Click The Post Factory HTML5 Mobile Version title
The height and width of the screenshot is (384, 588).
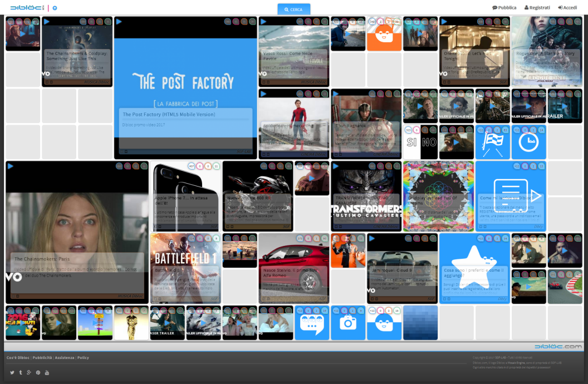click(x=169, y=114)
